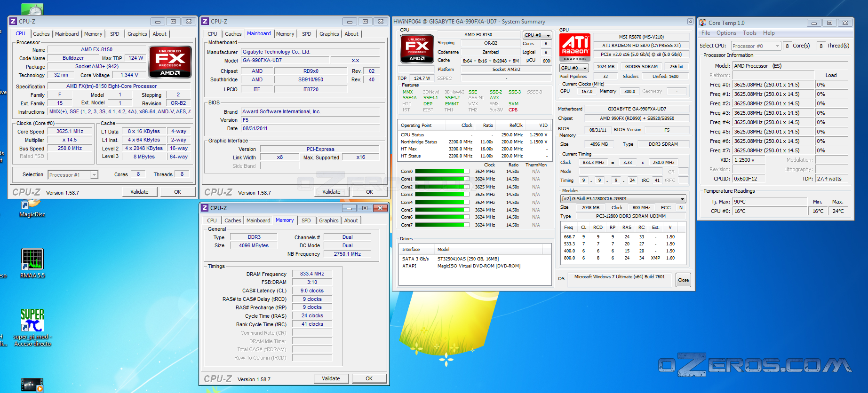This screenshot has height=393, width=868.
Task: Click the Core7 usage bar in HWiNFO64
Action: point(442,225)
